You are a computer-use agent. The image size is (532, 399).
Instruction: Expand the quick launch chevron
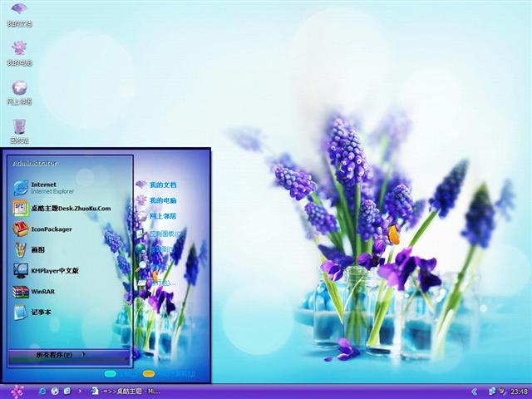(x=80, y=391)
